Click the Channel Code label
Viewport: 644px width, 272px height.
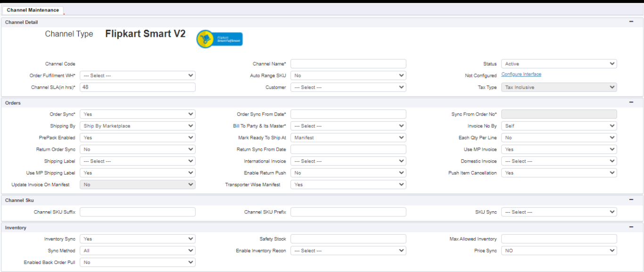tap(60, 64)
